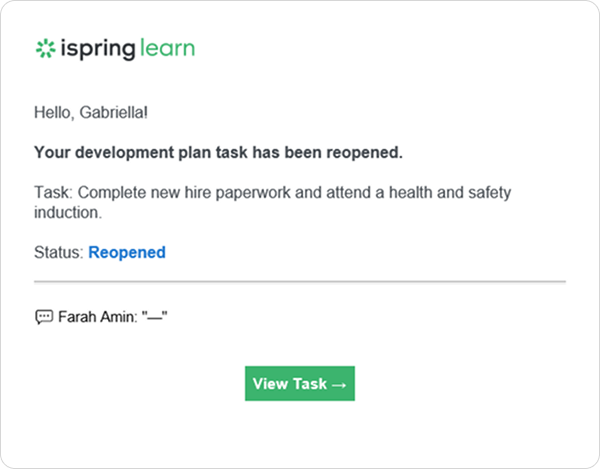This screenshot has height=469, width=600.
Task: Click the "Status:" label
Action: pyautogui.click(x=58, y=252)
